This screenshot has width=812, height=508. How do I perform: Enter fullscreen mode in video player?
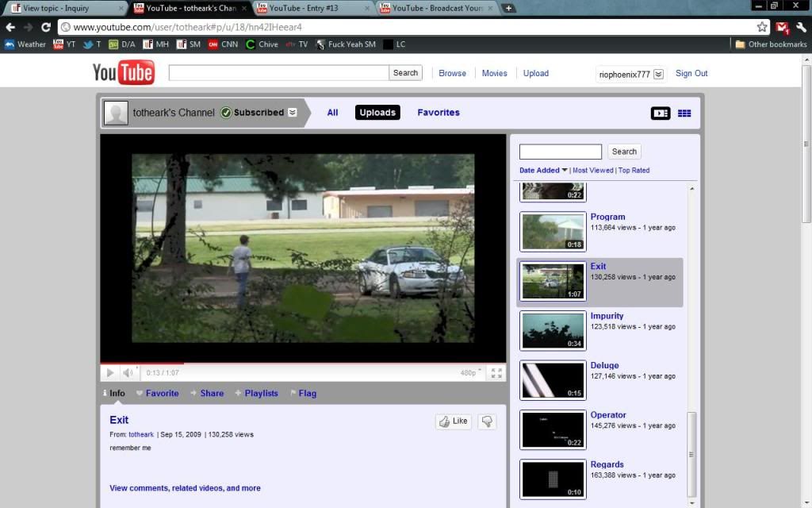tap(496, 372)
